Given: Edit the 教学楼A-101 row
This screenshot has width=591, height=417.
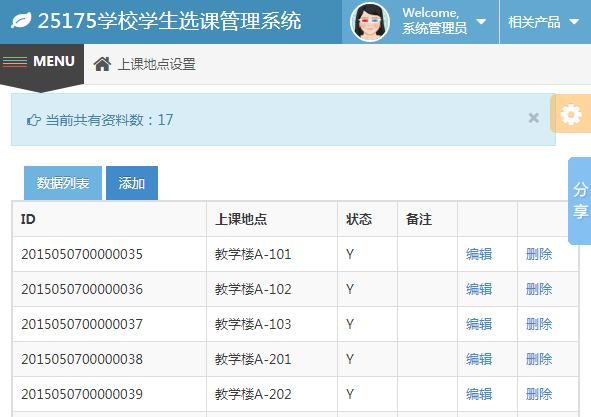Looking at the screenshot, I should point(479,254).
